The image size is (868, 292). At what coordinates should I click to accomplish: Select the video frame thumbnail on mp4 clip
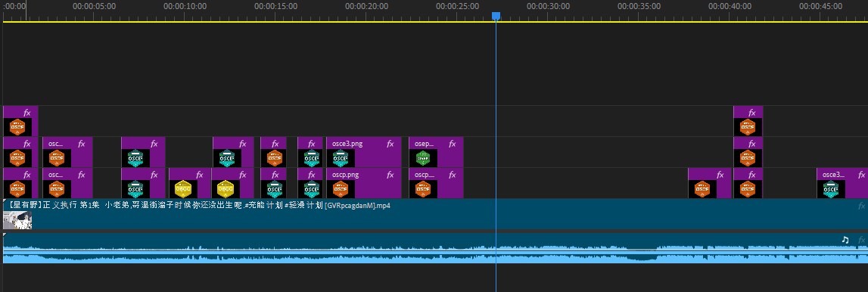pos(17,220)
